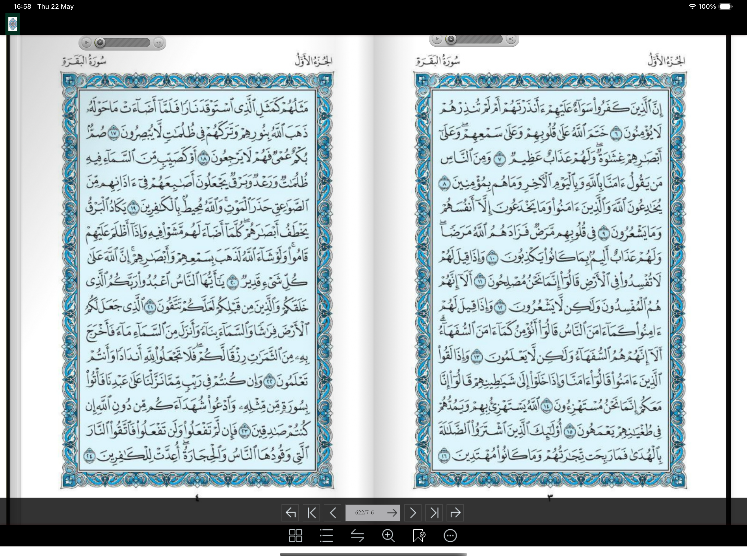Tap the verse 10 marker on right page

coord(492,258)
